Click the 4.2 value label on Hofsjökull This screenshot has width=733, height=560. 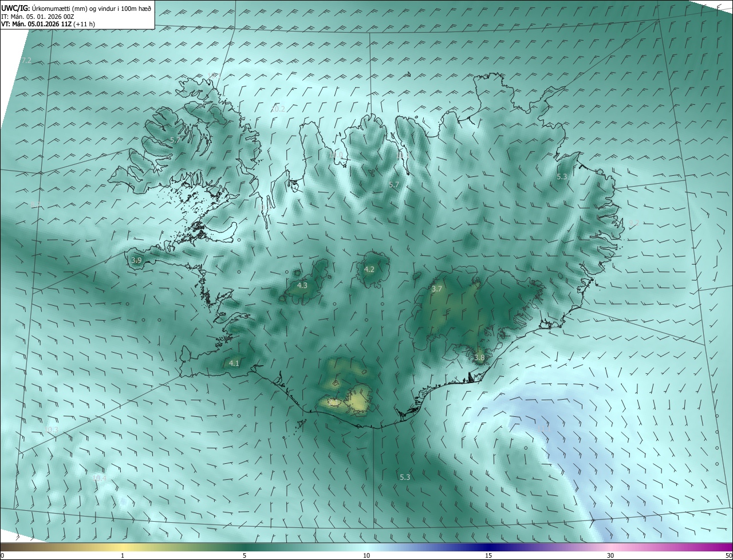pos(369,269)
